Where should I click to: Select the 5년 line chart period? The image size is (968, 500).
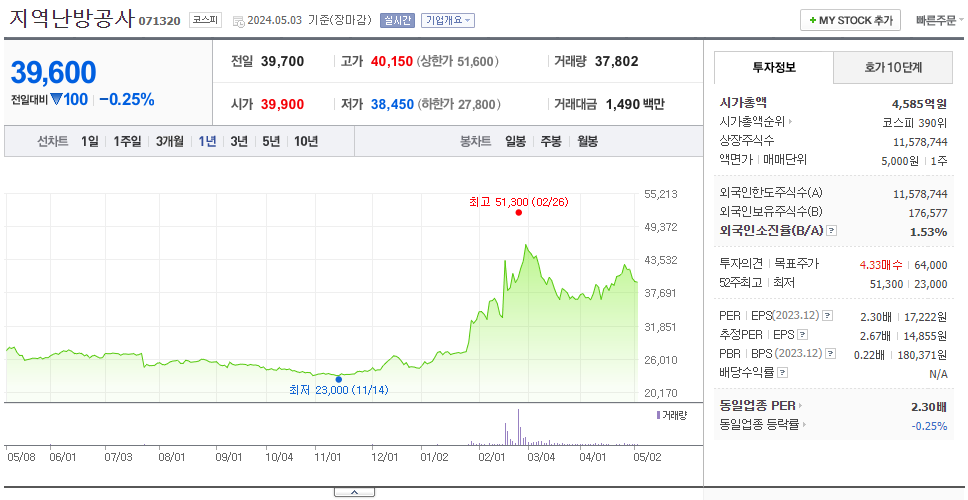click(x=271, y=141)
